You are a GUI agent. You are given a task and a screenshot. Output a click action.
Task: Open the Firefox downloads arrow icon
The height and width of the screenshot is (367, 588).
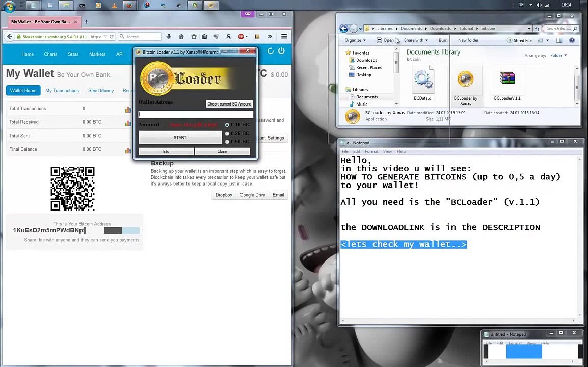point(168,36)
